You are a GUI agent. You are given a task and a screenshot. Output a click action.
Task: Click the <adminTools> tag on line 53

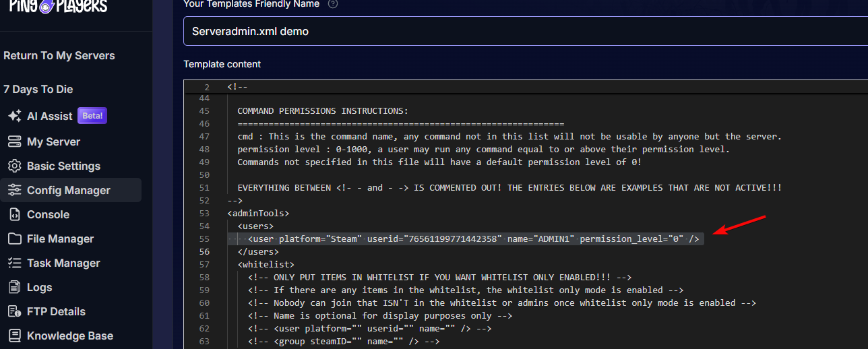click(x=258, y=214)
